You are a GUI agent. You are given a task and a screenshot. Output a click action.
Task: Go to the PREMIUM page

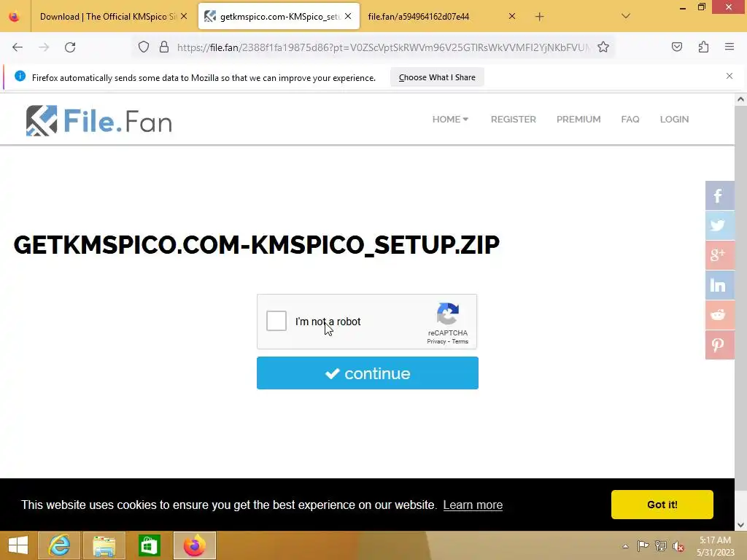pyautogui.click(x=578, y=120)
